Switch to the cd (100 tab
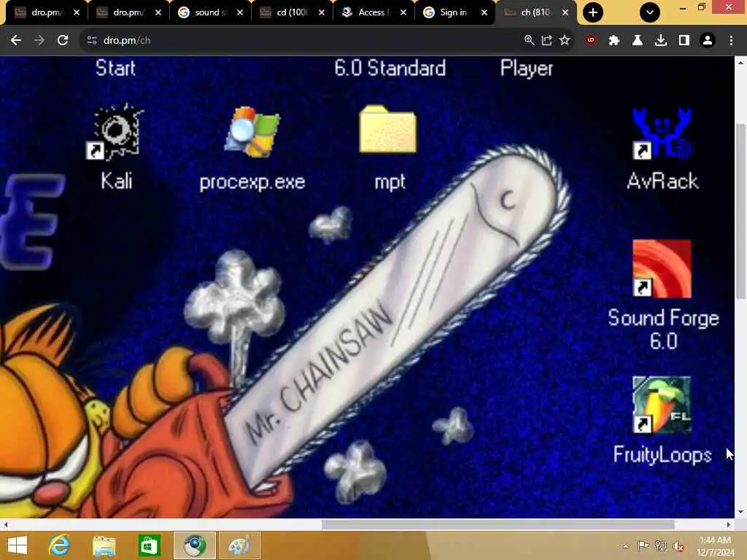The image size is (747, 560). (x=292, y=12)
